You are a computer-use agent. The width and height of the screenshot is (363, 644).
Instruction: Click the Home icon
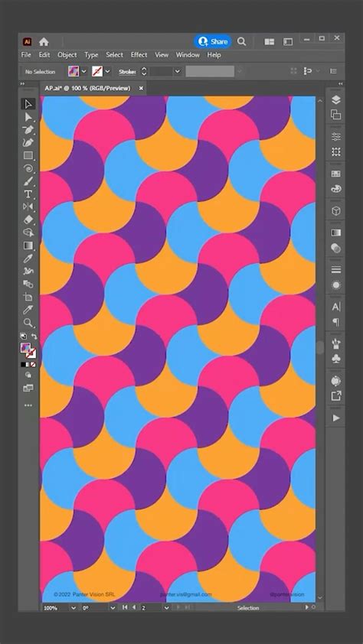tap(44, 41)
